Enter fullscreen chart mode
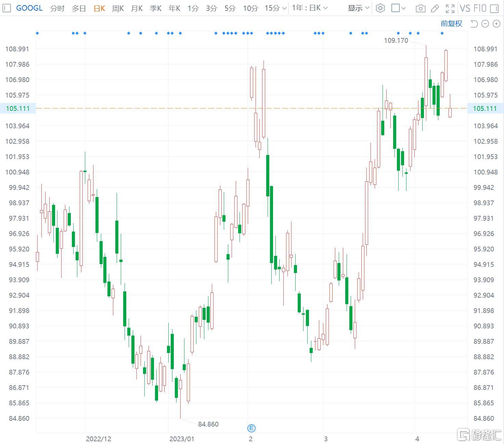504x444 pixels. pos(450,8)
